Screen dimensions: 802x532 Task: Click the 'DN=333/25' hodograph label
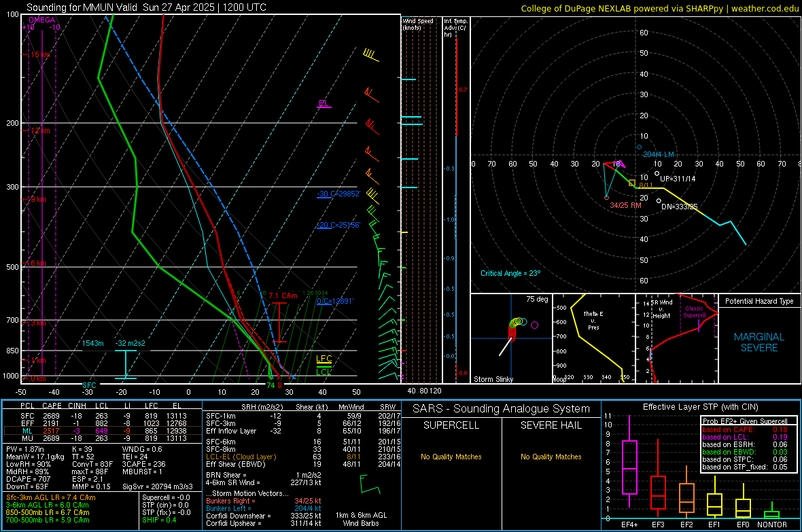point(679,207)
